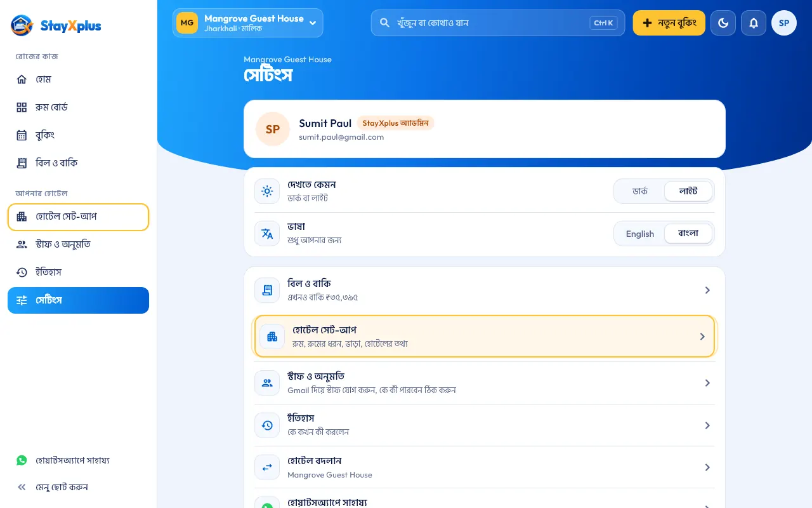Screen dimensions: 812x508
Task: Set language to English
Action: [x=640, y=234]
